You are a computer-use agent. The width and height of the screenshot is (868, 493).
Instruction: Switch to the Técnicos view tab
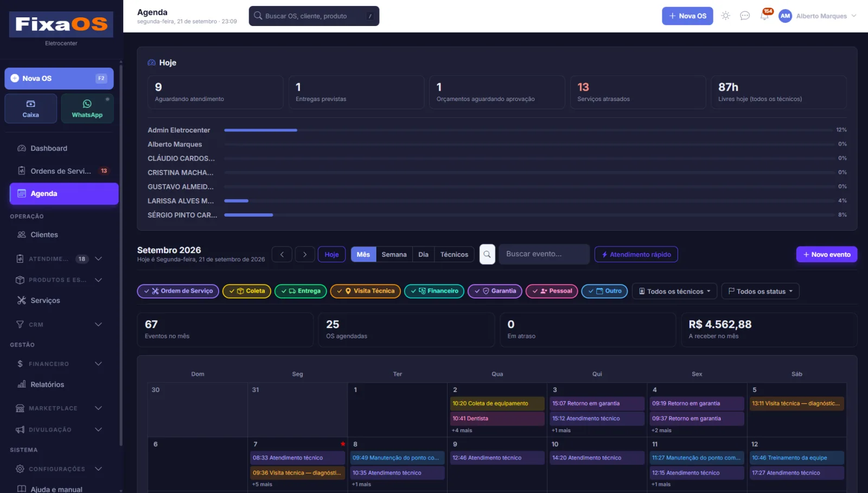point(454,255)
